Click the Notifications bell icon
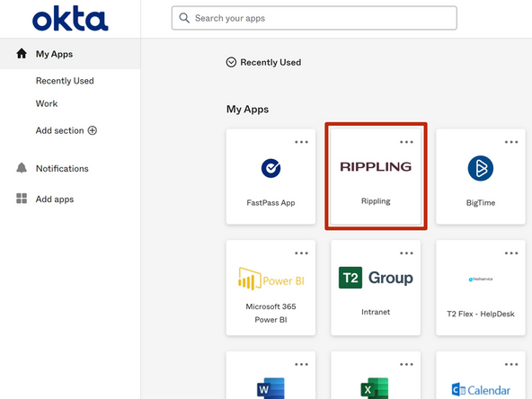Screen dimensions: 532x399 [22, 168]
